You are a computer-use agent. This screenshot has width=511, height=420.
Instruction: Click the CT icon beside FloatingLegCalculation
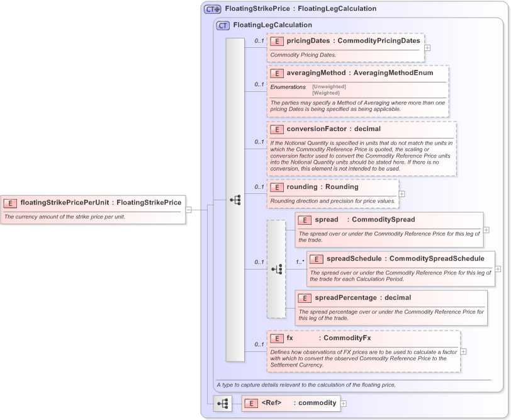[223, 25]
